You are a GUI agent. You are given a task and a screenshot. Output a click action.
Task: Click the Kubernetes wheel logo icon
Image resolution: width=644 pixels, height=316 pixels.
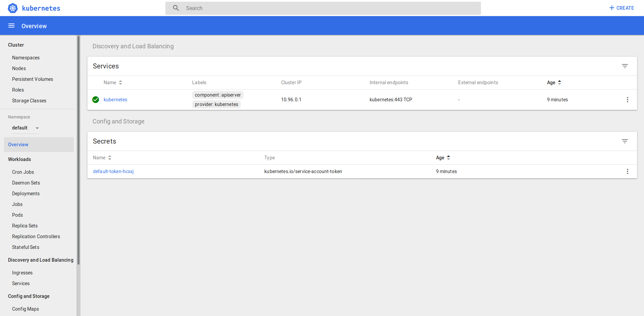click(x=13, y=8)
